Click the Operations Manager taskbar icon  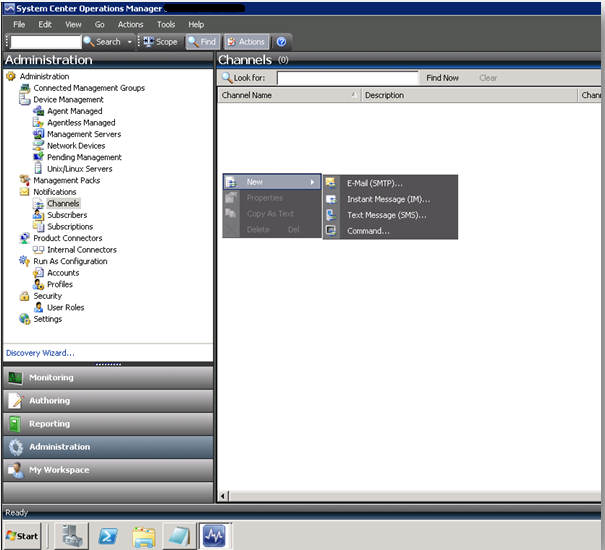214,536
